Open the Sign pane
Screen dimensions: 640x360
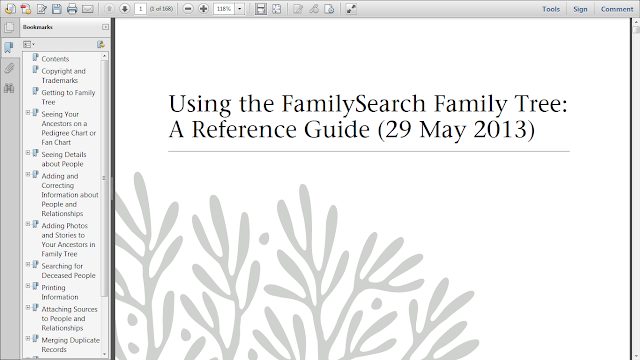[580, 9]
